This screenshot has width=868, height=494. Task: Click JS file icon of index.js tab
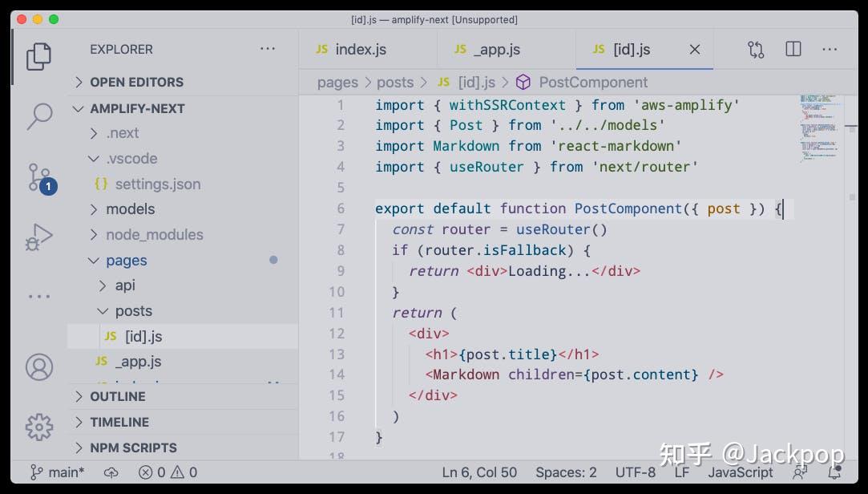(321, 49)
